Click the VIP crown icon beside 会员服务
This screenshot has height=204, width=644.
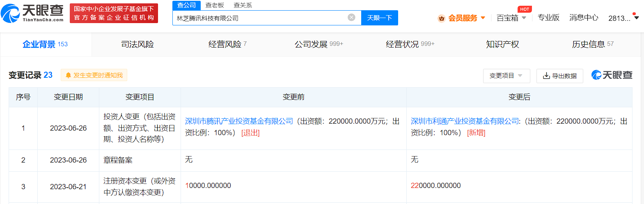coord(442,18)
